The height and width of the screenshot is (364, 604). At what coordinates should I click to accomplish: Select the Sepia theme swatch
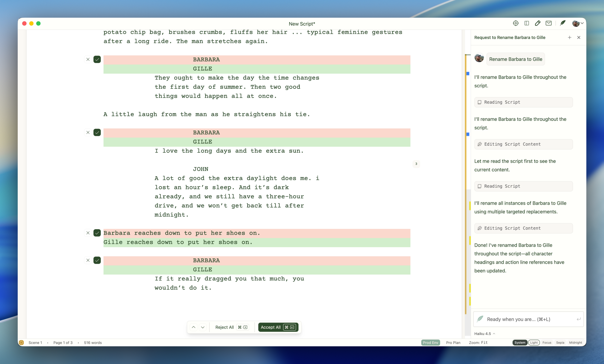point(560,343)
